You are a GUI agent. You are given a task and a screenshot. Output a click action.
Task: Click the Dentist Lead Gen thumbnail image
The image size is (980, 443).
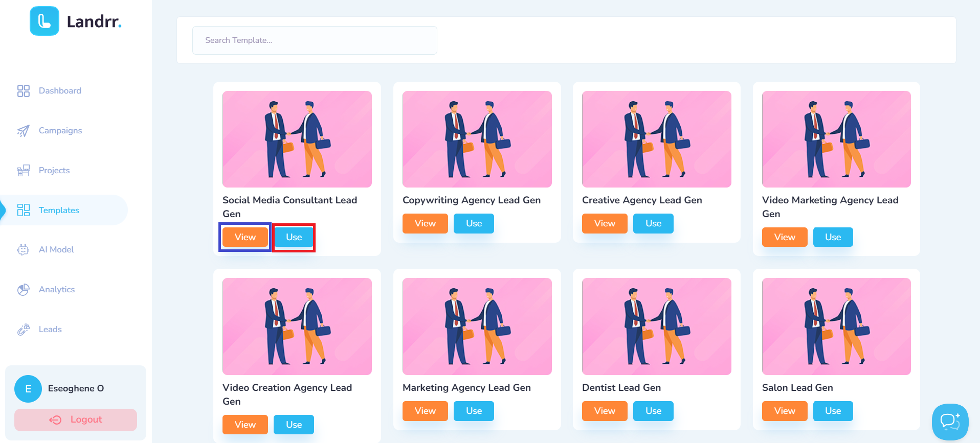point(657,327)
